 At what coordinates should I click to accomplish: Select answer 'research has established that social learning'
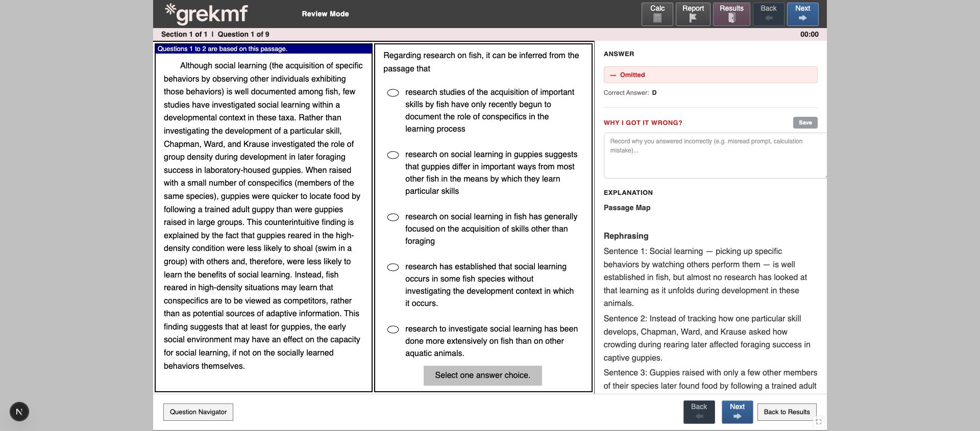[393, 267]
